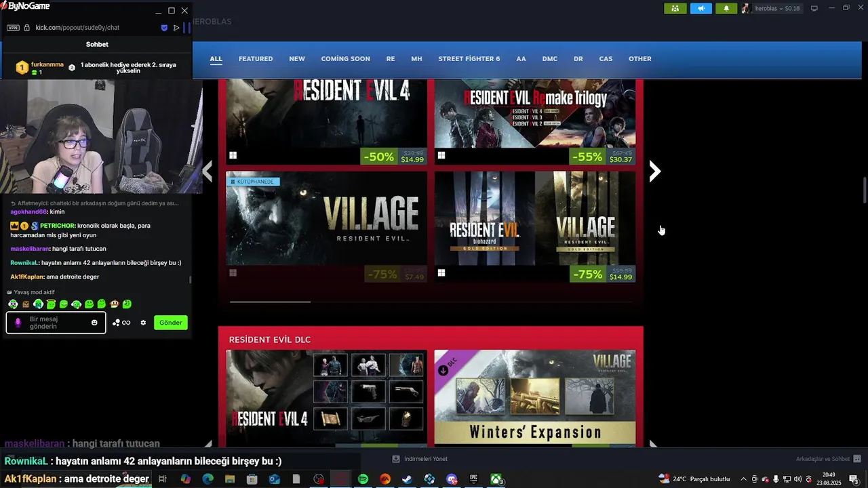Open Discord from taskbar

[x=452, y=479]
